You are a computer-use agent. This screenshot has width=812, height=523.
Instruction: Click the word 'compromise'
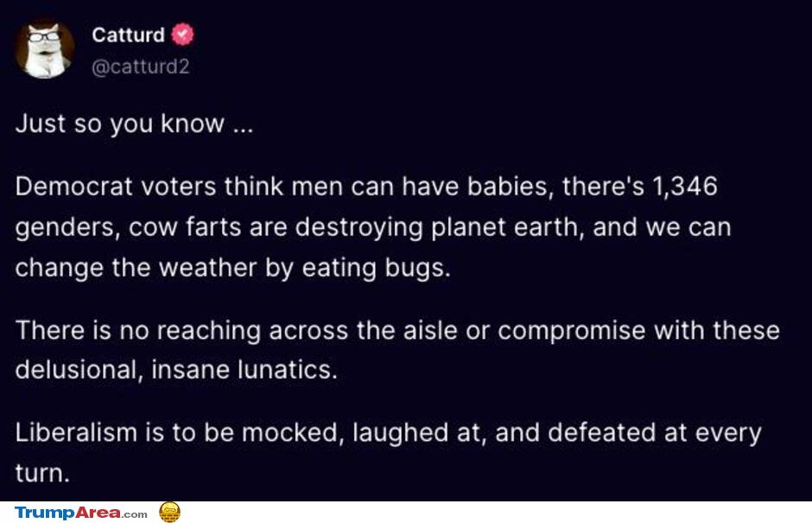(572, 331)
